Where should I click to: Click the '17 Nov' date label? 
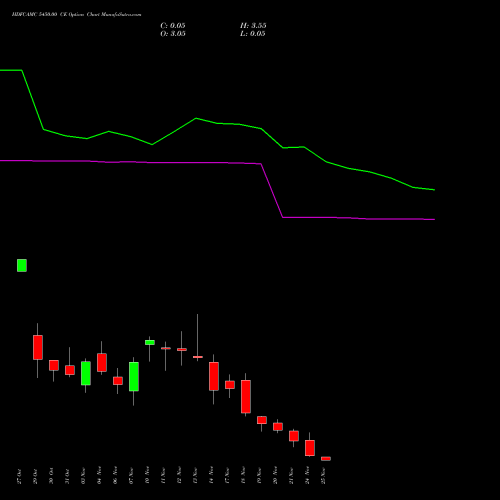pyautogui.click(x=227, y=476)
